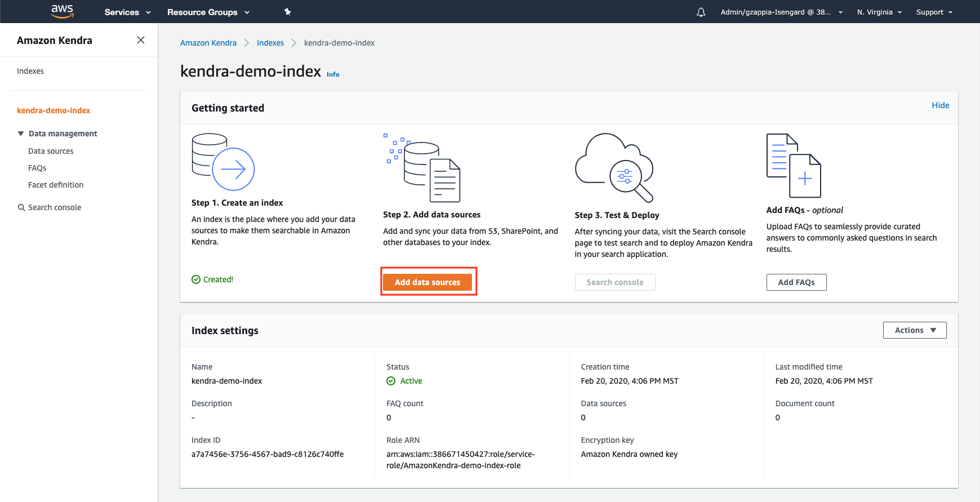Open the N. Virginia region dropdown
The image size is (980, 502).
click(879, 12)
